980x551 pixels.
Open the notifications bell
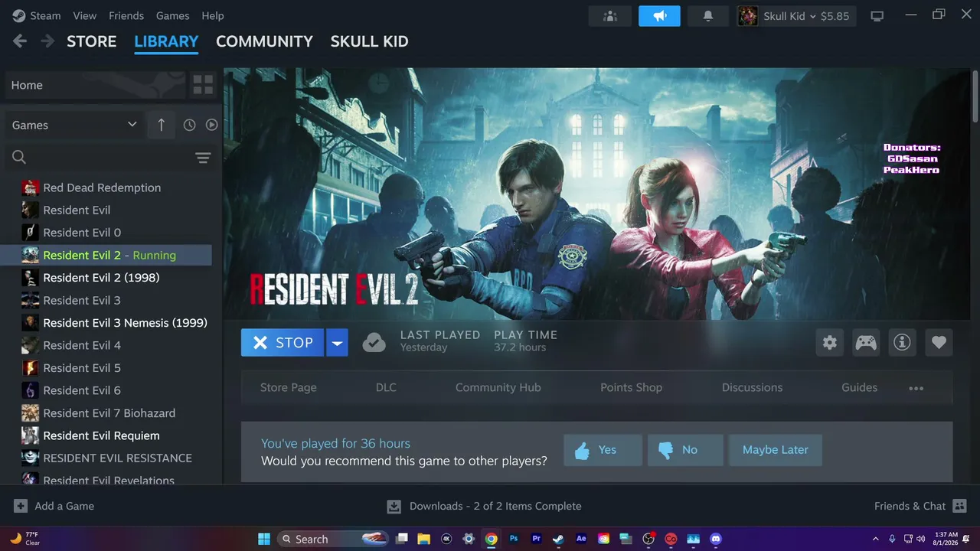point(708,16)
